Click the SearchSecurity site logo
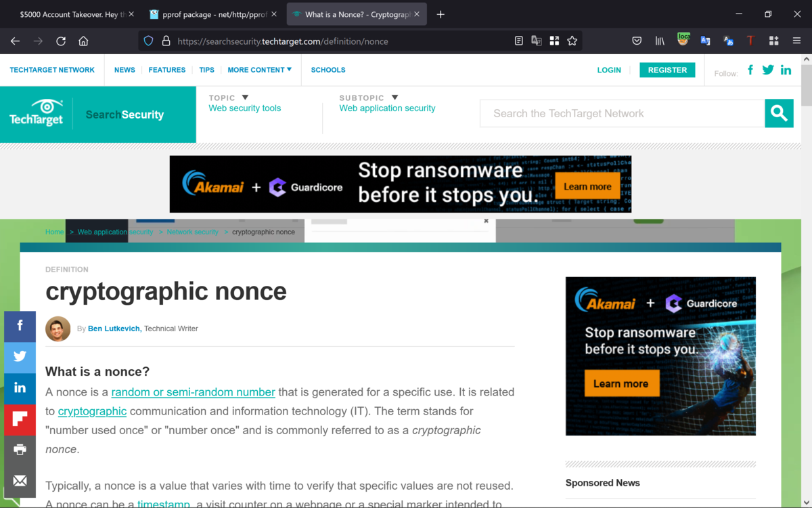 (125, 114)
